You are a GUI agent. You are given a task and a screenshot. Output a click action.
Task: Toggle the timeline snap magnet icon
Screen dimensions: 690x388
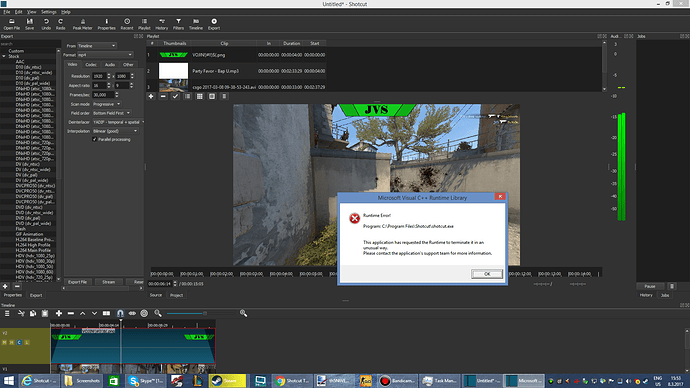[120, 313]
